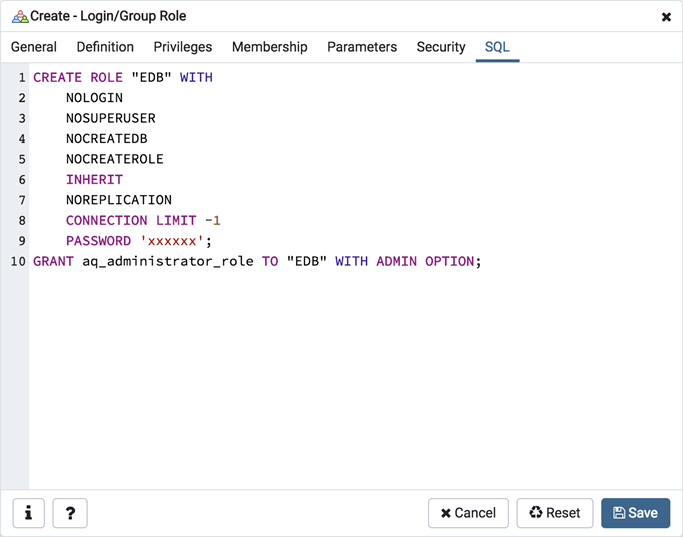The height and width of the screenshot is (537, 683).
Task: Go to the Security tab
Action: point(441,47)
